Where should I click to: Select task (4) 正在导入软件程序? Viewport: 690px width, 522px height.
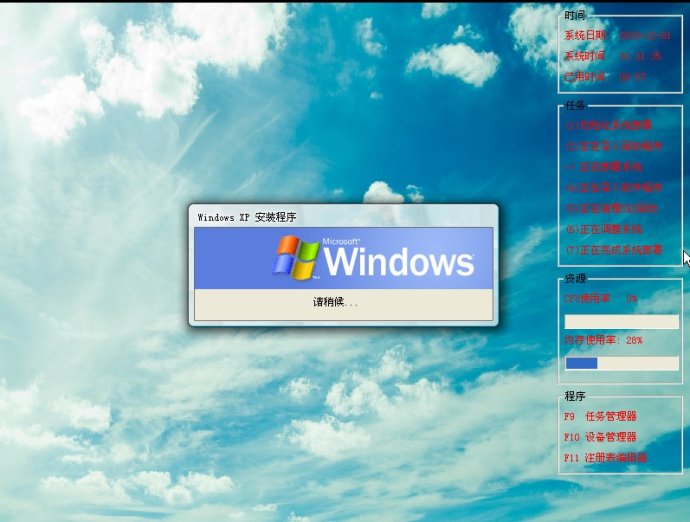(614, 187)
